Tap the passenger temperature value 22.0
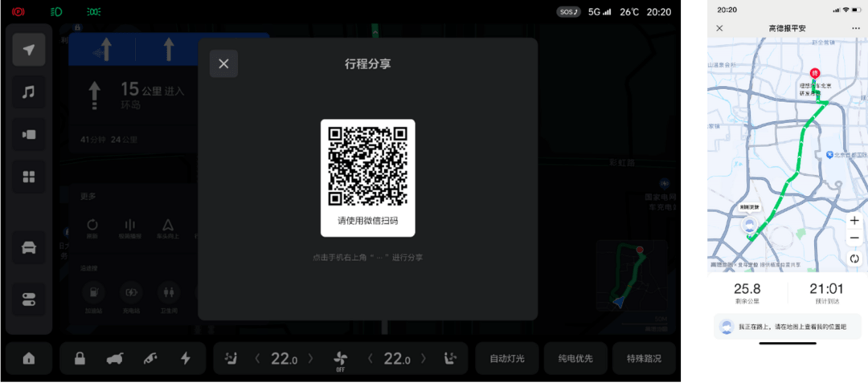 pyautogui.click(x=396, y=359)
